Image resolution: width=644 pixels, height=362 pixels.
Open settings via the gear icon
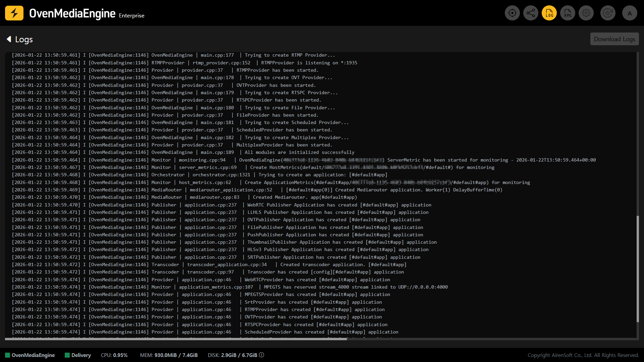tap(586, 13)
